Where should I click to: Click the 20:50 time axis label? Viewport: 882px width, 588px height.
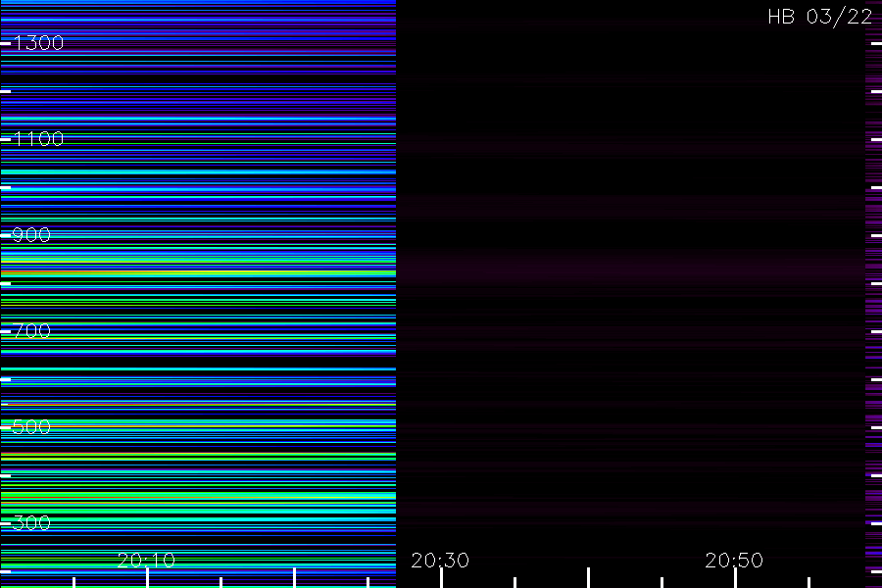pyautogui.click(x=734, y=560)
